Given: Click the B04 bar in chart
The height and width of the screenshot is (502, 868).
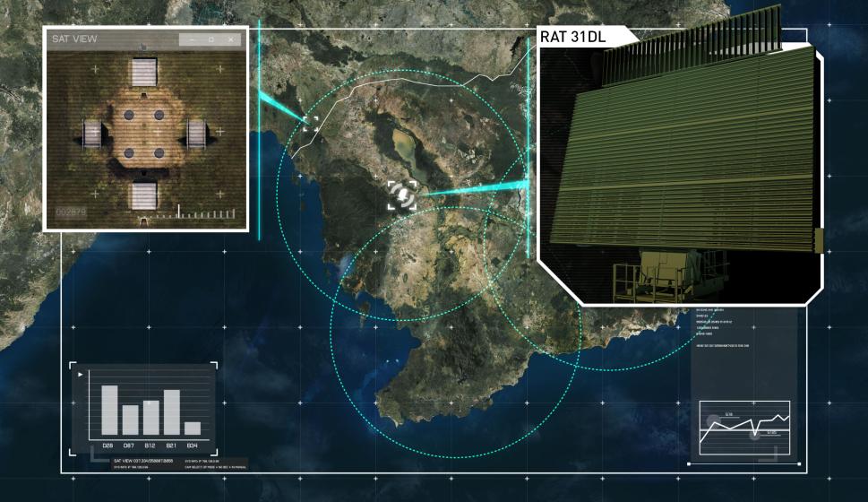Looking at the screenshot, I should click(192, 428).
